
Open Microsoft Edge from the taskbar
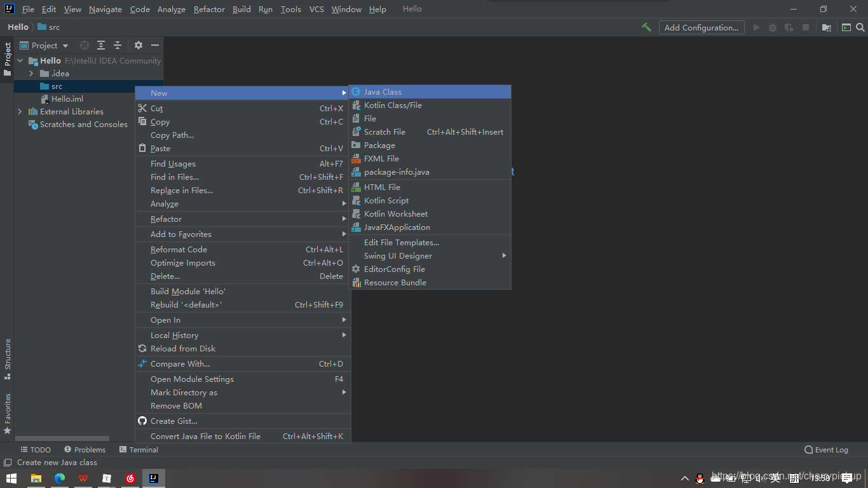(x=60, y=478)
